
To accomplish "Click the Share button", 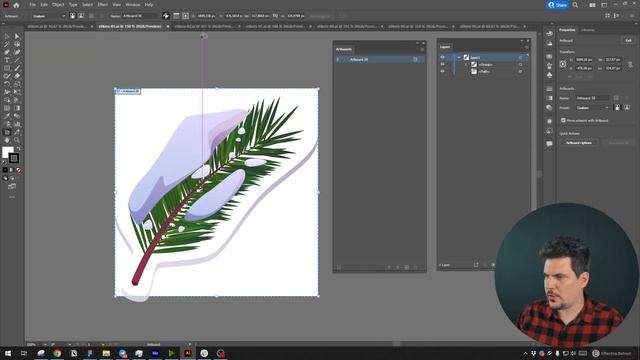I will 558,5.
